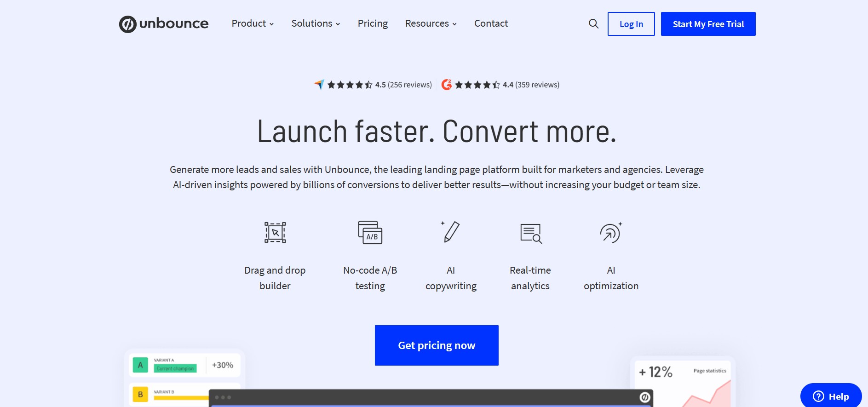
Task: Click the AI copywriting label
Action: 451,278
